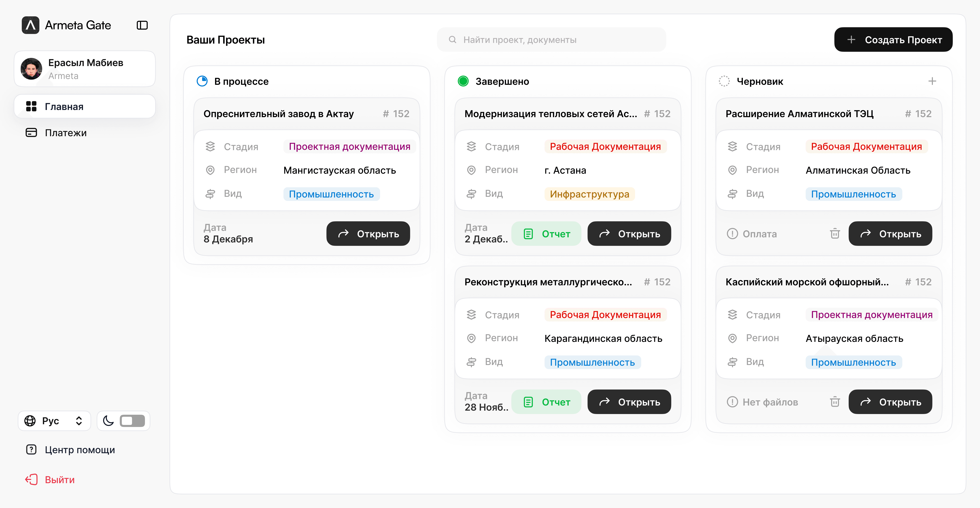
Task: Add new draft with Черновик plus icon
Action: 932,81
